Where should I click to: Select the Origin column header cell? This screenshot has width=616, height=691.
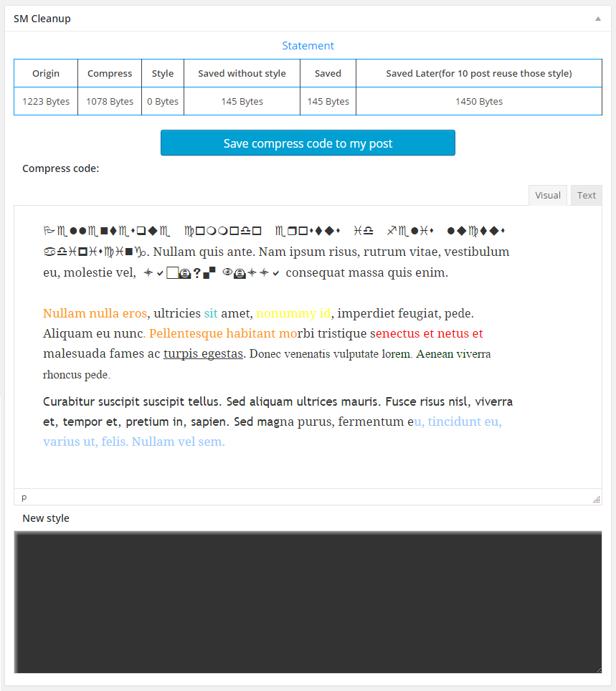click(x=46, y=73)
